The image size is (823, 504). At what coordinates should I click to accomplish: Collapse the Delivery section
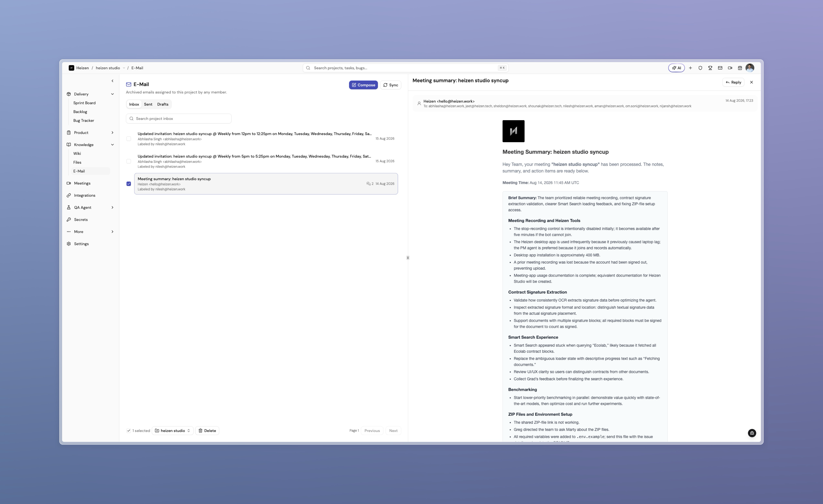pyautogui.click(x=112, y=94)
